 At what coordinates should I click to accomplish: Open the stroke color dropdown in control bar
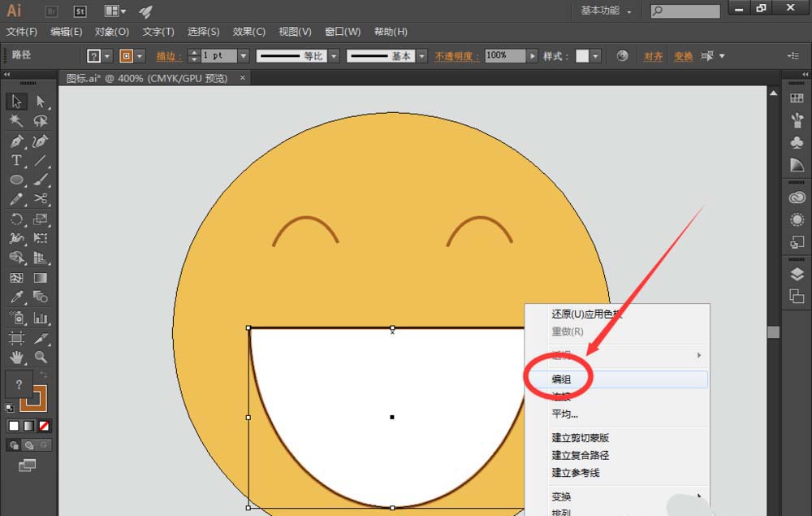click(140, 55)
